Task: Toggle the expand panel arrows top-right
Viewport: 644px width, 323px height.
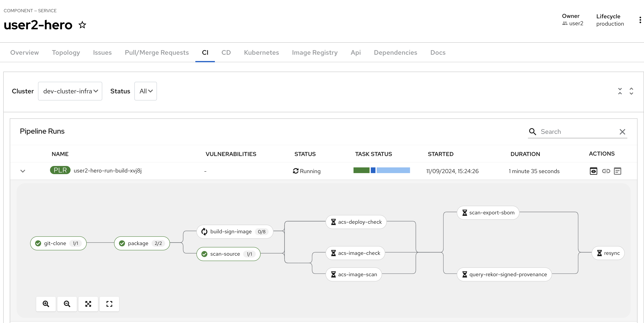Action: (x=631, y=91)
